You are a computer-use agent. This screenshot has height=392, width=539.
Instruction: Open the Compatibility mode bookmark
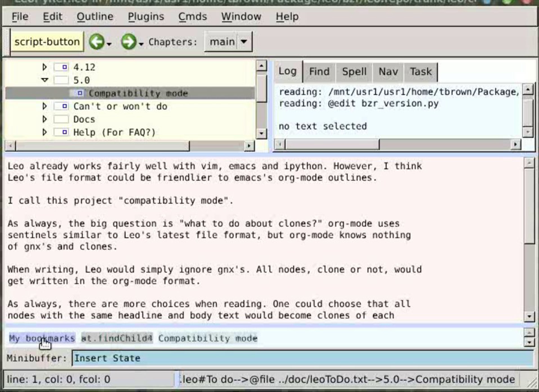(208, 338)
